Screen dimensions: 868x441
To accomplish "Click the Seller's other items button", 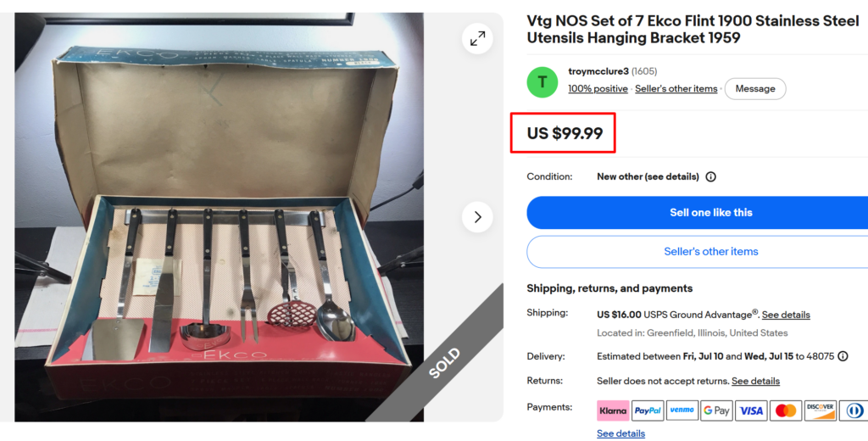I will pos(698,252).
